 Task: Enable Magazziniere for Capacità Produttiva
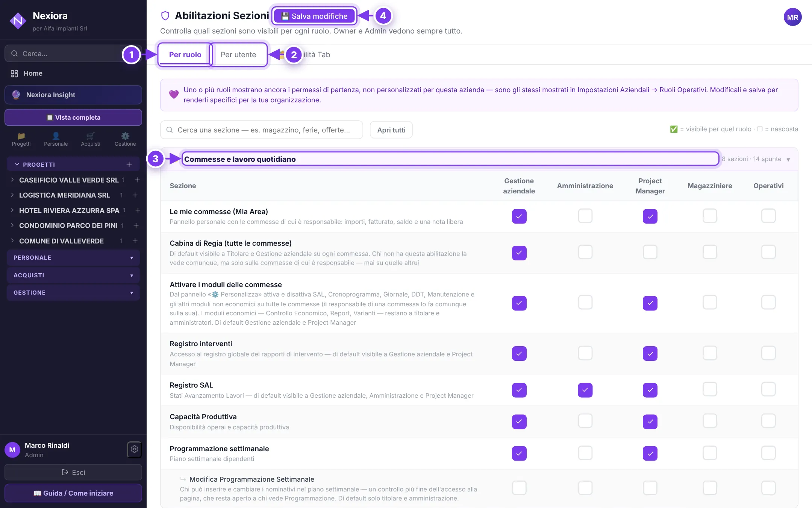(x=710, y=421)
